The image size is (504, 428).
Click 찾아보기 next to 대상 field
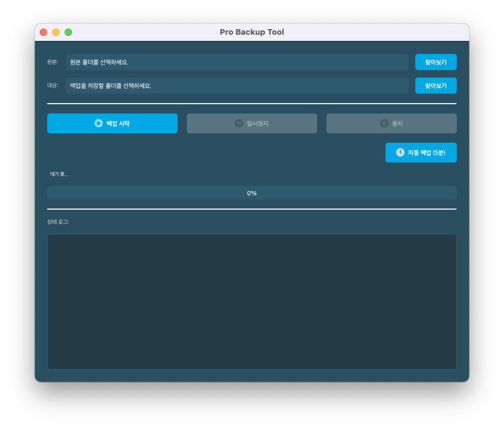[x=436, y=86]
